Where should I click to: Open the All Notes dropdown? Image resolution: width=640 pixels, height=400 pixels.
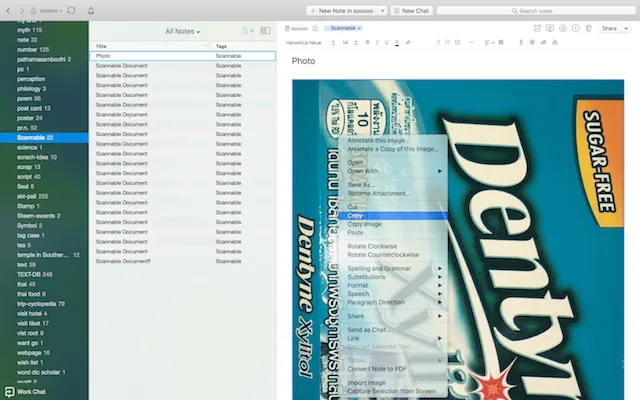coord(182,31)
